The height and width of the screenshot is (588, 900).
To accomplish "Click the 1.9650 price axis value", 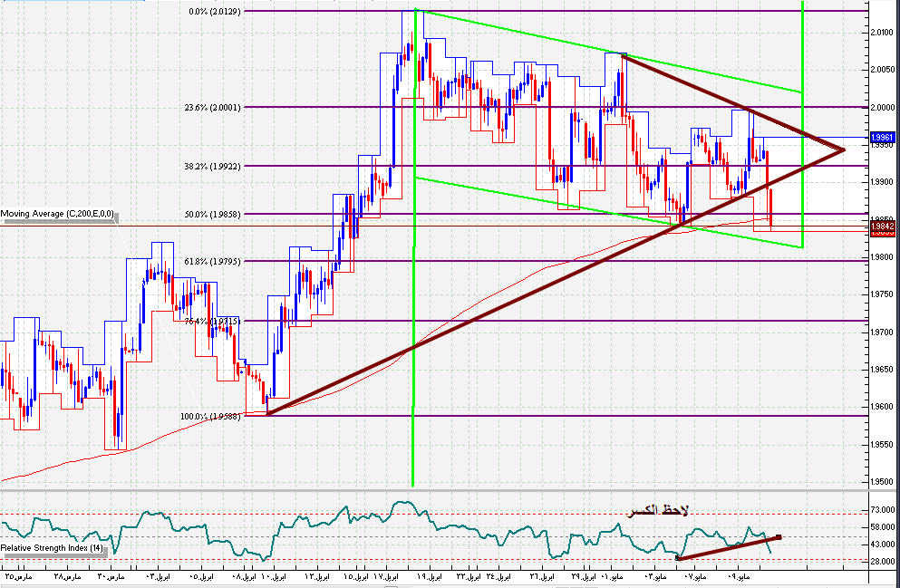I will point(882,370).
